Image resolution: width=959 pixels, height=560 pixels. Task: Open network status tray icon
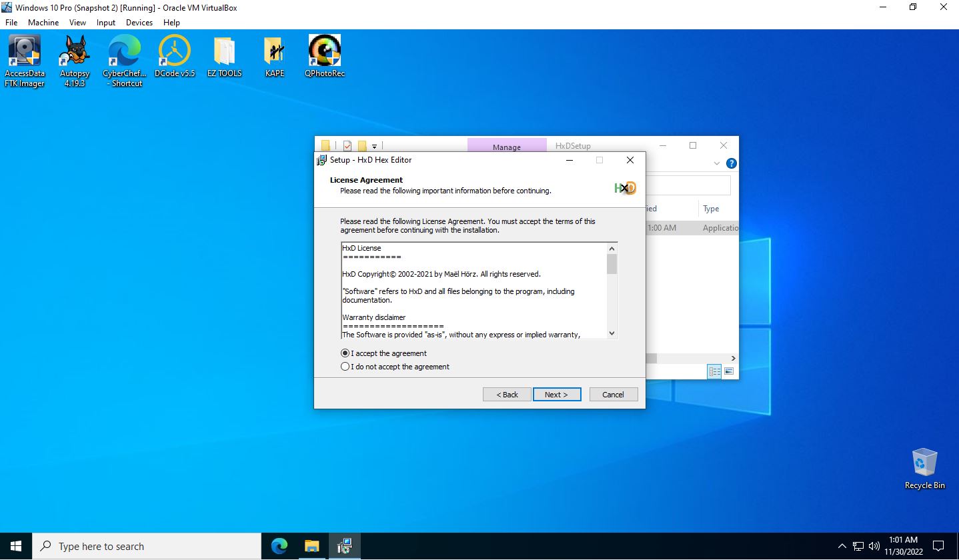tap(858, 546)
